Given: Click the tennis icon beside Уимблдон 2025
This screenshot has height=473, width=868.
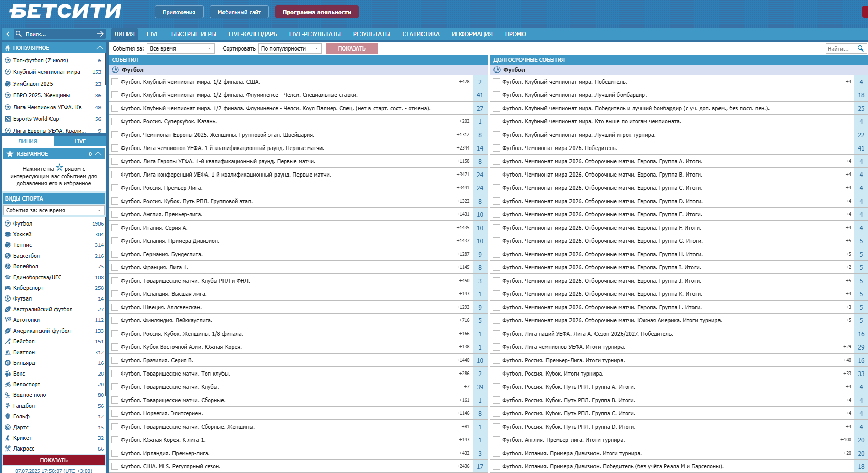Looking at the screenshot, I should pos(8,84).
